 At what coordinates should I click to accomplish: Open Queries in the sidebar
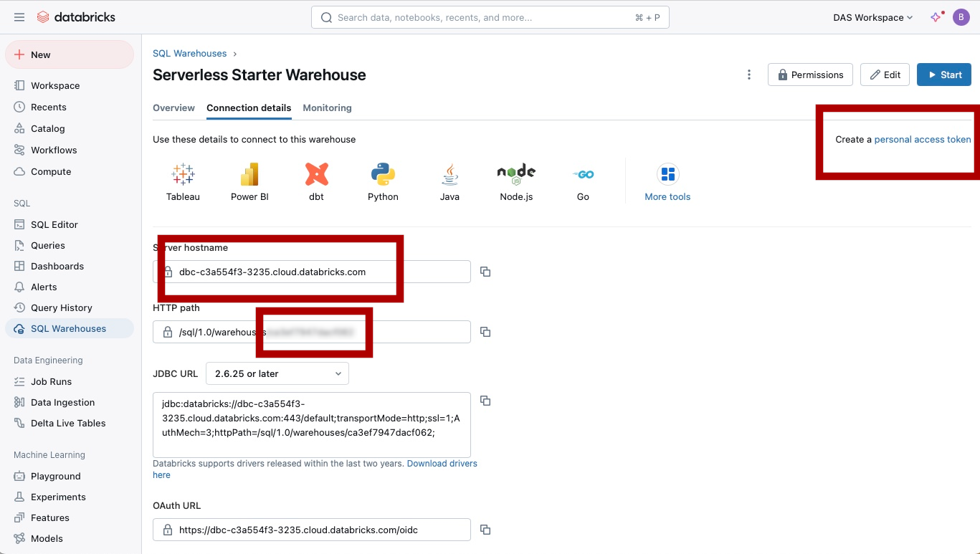(x=69, y=245)
